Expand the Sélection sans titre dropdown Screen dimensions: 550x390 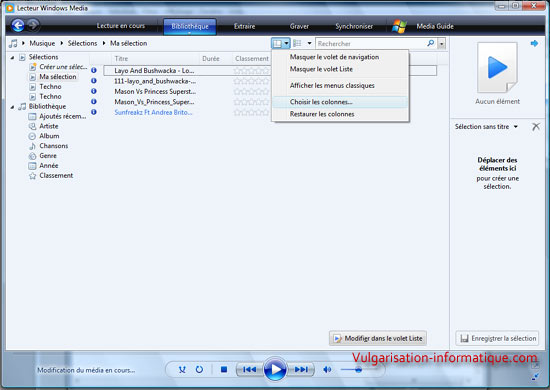pos(516,127)
